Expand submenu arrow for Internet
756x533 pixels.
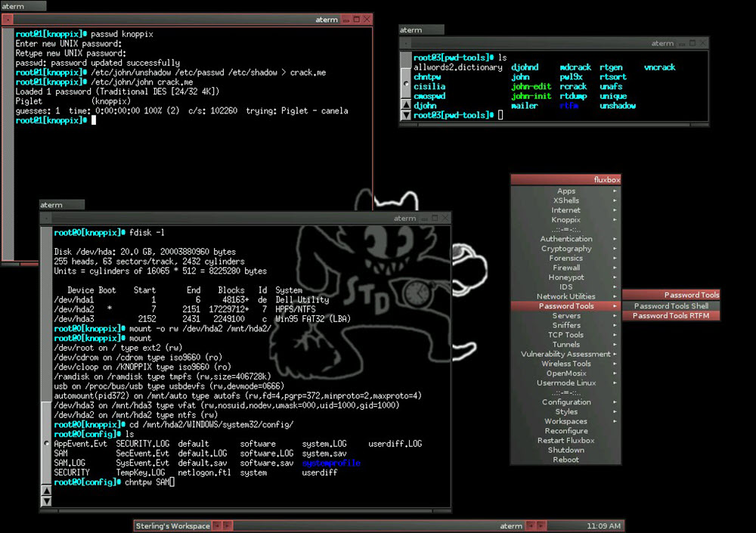(x=615, y=210)
